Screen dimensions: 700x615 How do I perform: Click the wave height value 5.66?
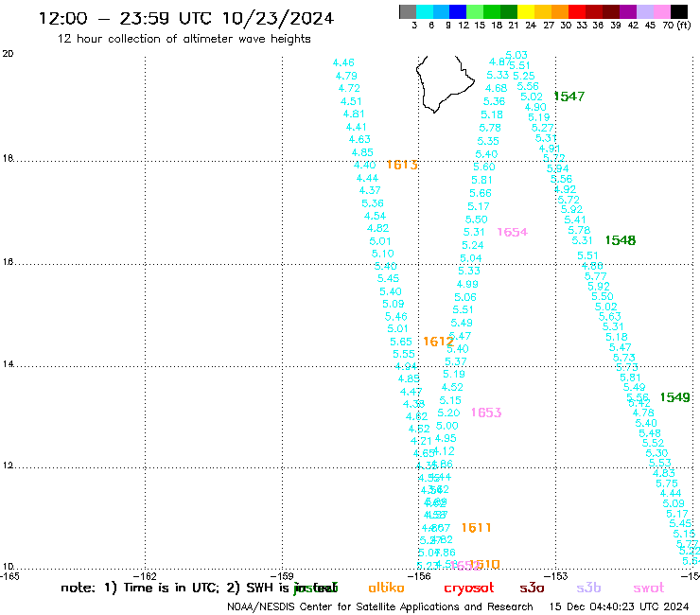481,193
